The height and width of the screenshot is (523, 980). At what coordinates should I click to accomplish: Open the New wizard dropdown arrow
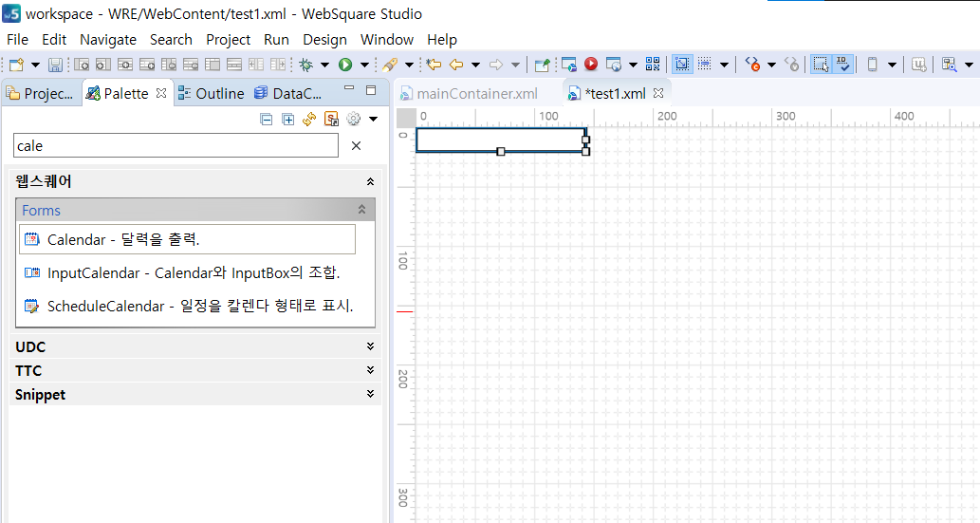(x=36, y=65)
